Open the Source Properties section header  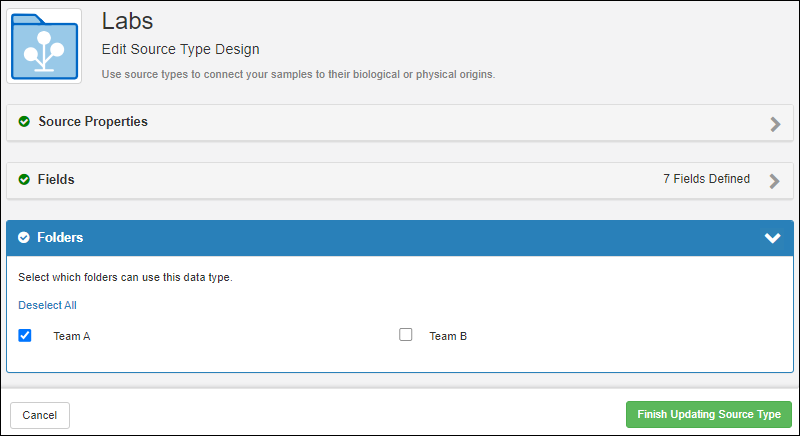(93, 122)
